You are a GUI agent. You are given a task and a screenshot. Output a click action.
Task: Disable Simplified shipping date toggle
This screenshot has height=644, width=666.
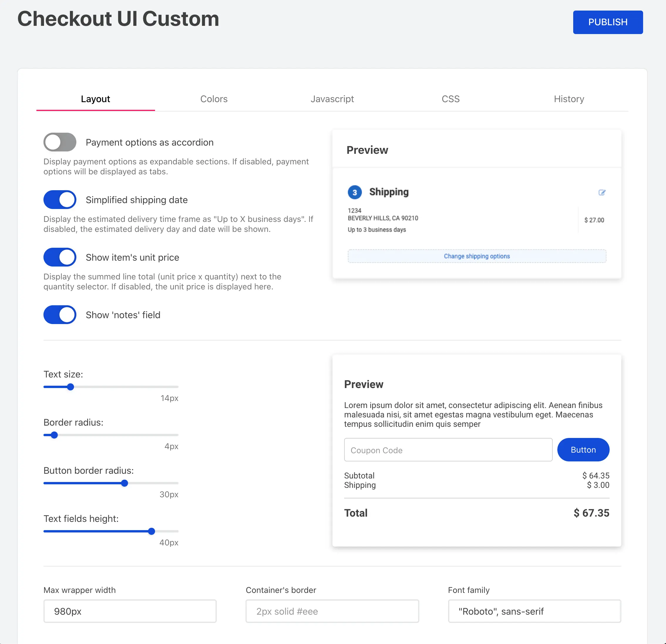coord(60,200)
